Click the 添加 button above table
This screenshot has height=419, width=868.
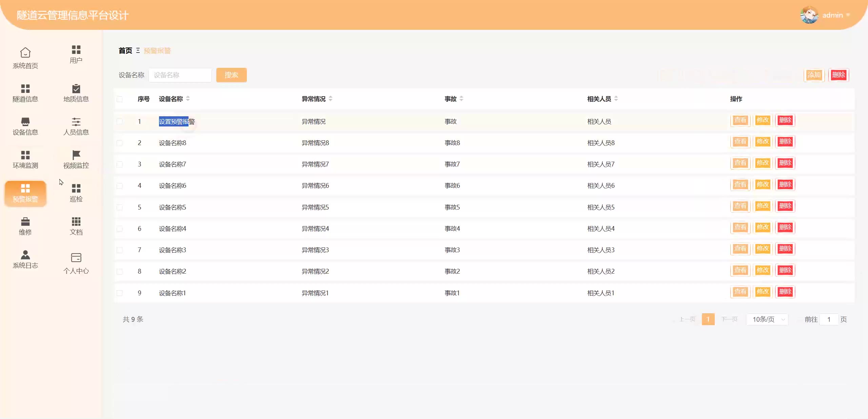(x=814, y=75)
